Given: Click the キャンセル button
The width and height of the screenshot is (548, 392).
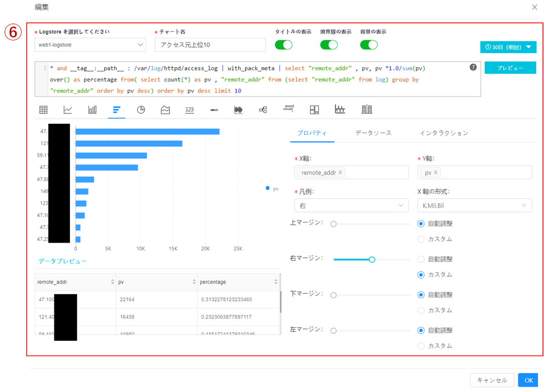Looking at the screenshot, I should 492,380.
